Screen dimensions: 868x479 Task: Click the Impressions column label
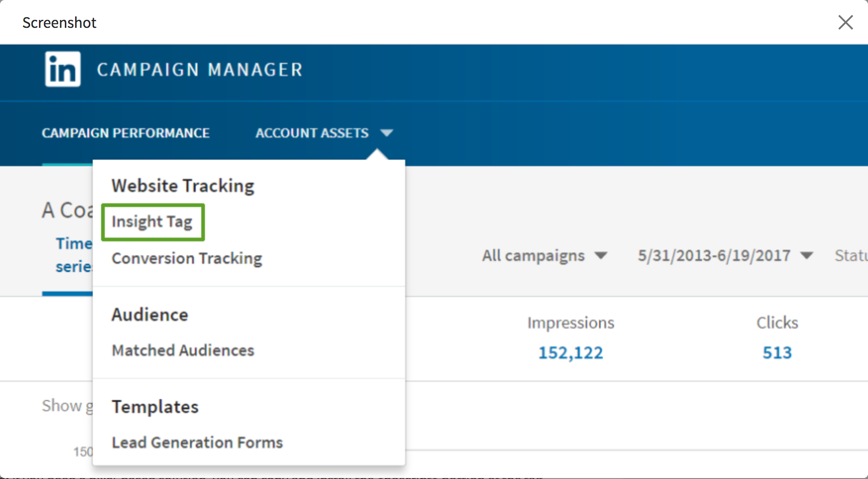pos(571,323)
